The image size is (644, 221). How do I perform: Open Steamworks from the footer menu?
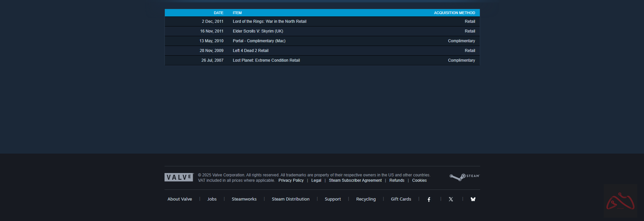pyautogui.click(x=244, y=199)
